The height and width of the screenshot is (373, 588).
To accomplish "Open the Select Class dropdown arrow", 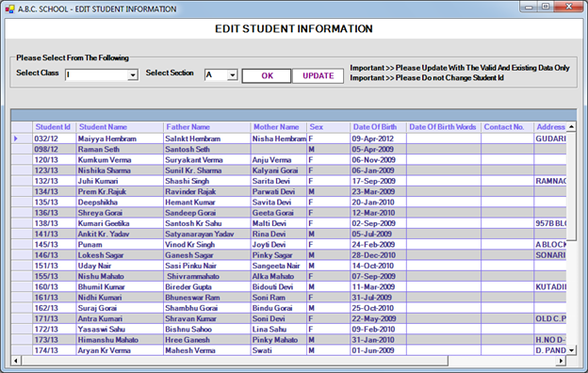I will pyautogui.click(x=132, y=75).
